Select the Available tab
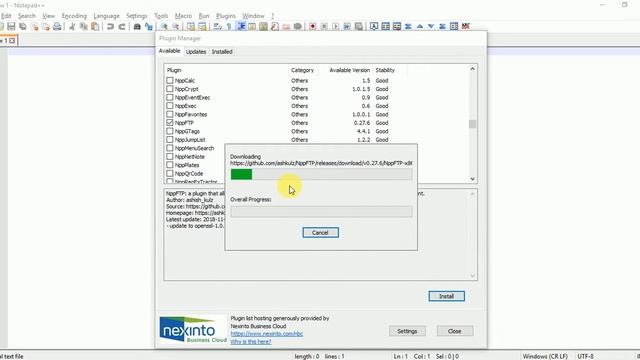 coord(169,51)
